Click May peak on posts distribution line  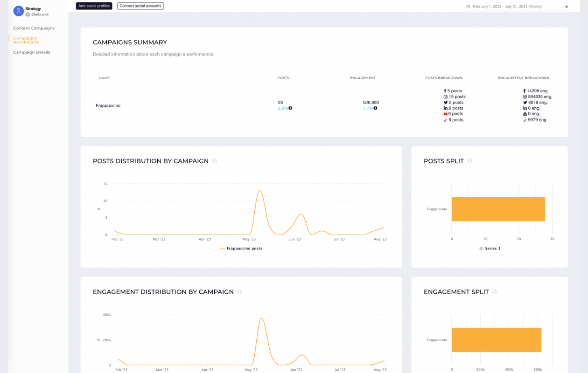pos(259,191)
